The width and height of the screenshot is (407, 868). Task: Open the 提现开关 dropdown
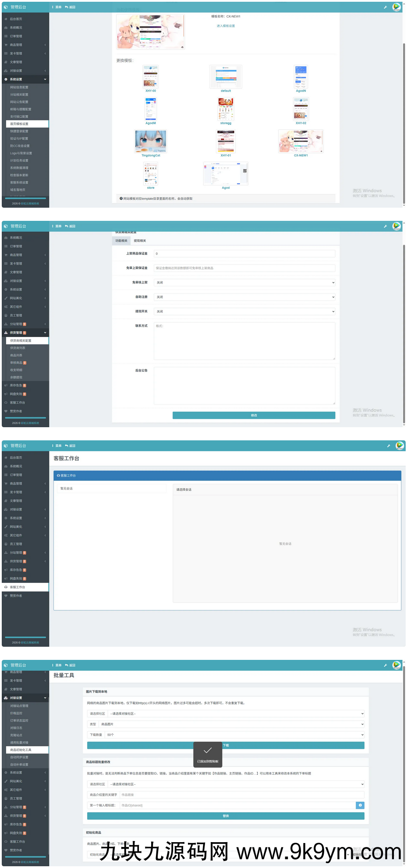point(244,312)
